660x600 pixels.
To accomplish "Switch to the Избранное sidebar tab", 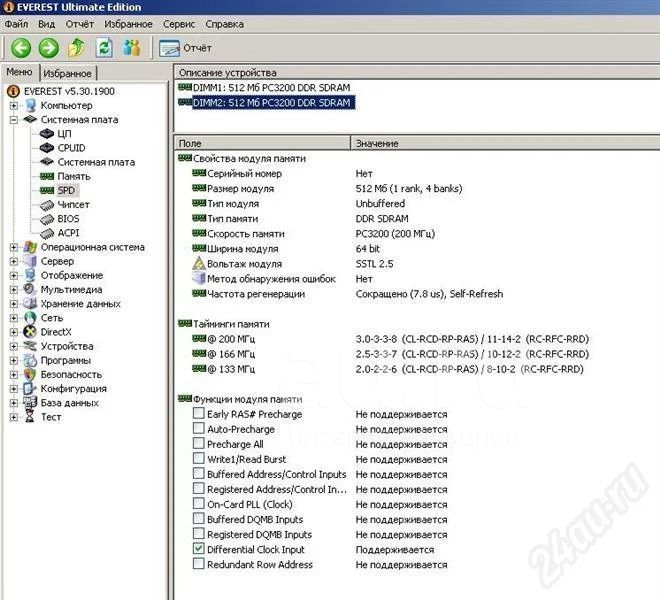I will click(x=67, y=74).
